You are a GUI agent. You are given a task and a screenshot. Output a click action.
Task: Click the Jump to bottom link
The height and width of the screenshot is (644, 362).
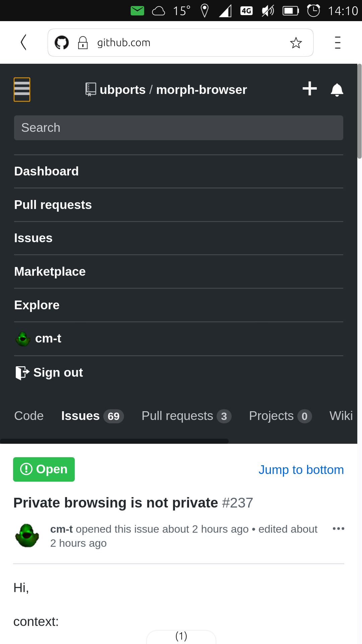pos(301,470)
